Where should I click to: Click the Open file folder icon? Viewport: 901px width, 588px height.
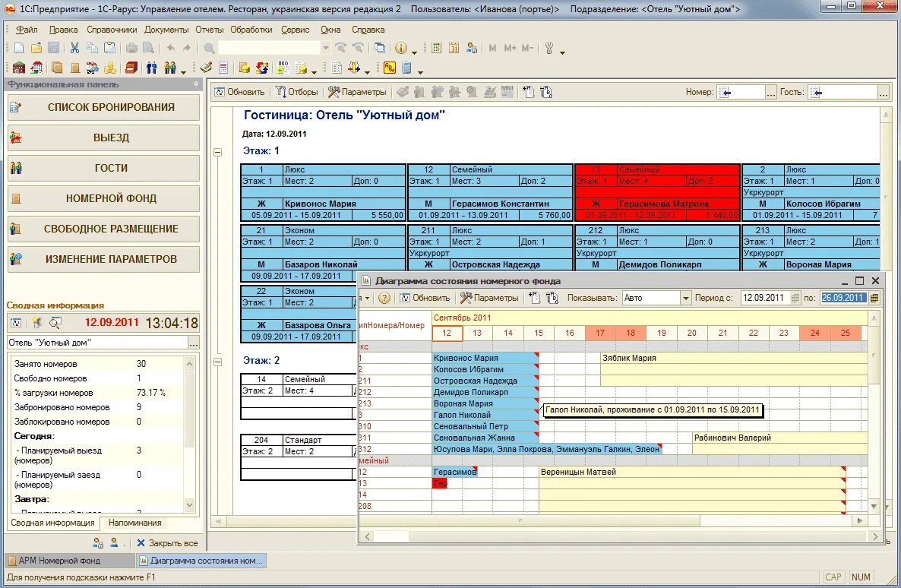(x=36, y=49)
